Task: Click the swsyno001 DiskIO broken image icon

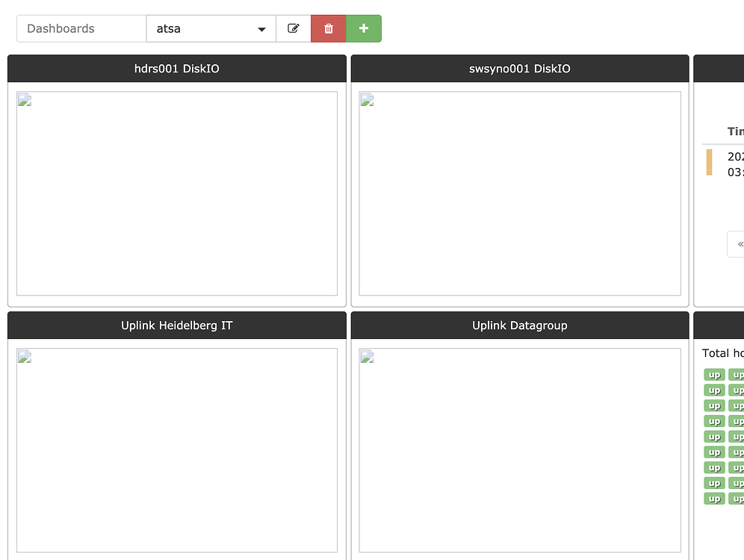Action: (x=368, y=99)
